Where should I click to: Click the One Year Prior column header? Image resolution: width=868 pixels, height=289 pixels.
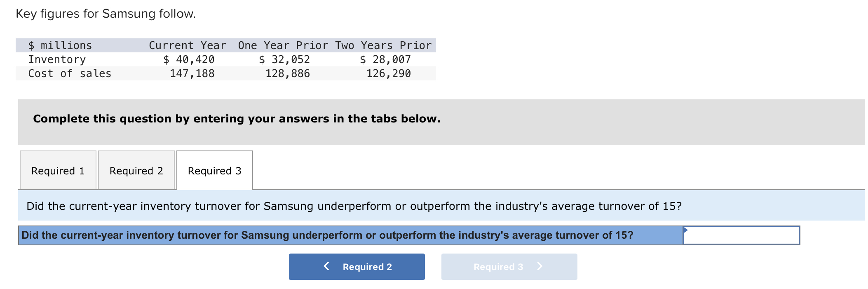283,45
